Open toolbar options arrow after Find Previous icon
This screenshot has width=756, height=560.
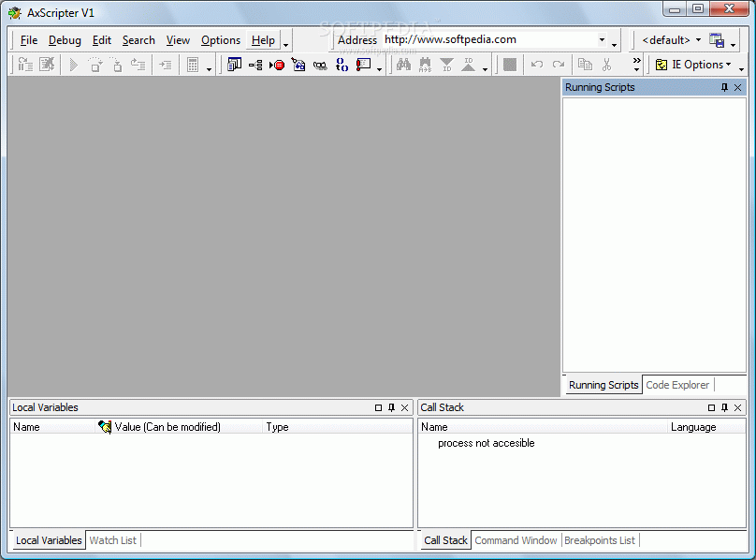485,69
